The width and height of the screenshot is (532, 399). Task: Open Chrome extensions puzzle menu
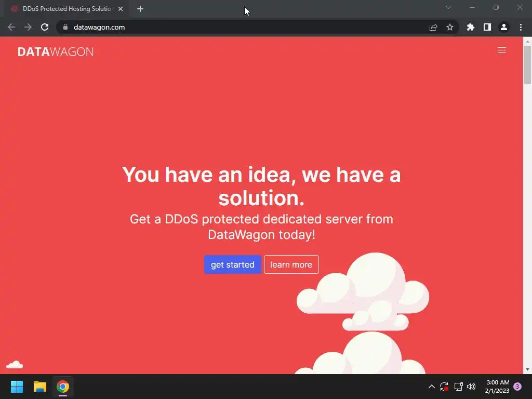coord(470,27)
